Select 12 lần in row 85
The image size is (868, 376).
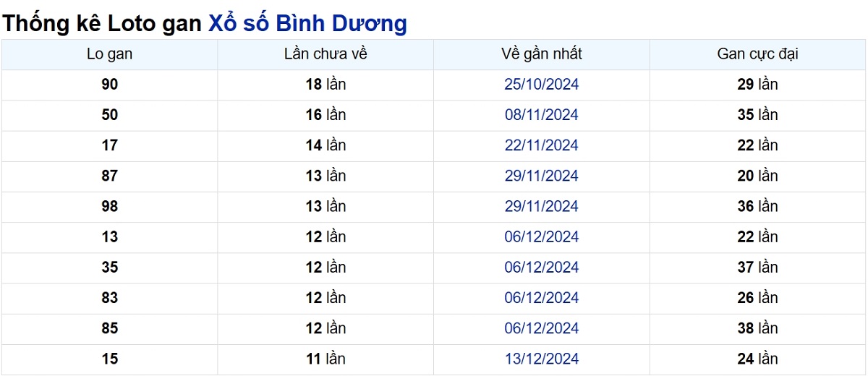(325, 328)
